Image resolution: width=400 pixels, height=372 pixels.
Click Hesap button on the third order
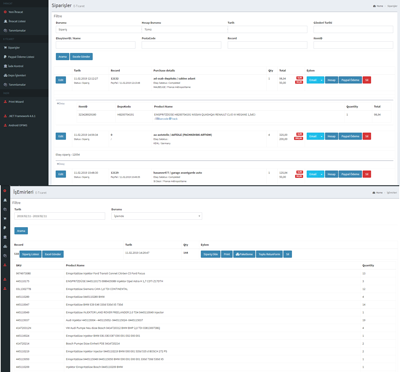(x=331, y=174)
